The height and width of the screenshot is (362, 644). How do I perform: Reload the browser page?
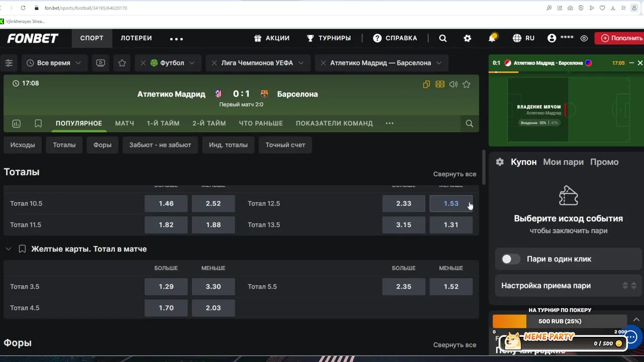(23, 8)
